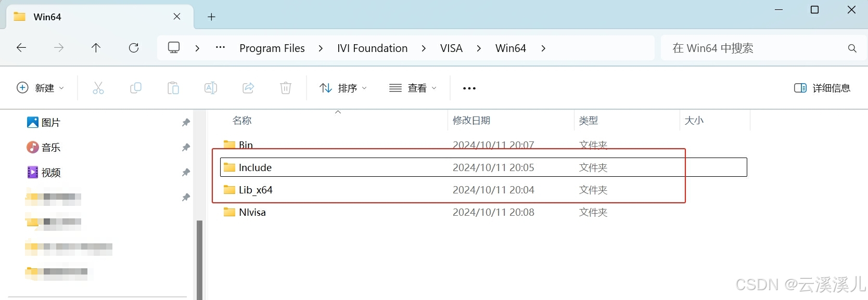
Task: Toggle the 详细信息 details pane
Action: (x=822, y=88)
